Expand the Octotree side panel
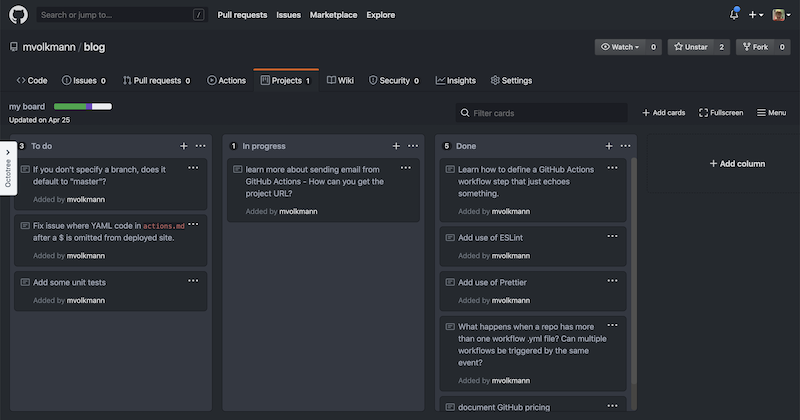 point(8,168)
